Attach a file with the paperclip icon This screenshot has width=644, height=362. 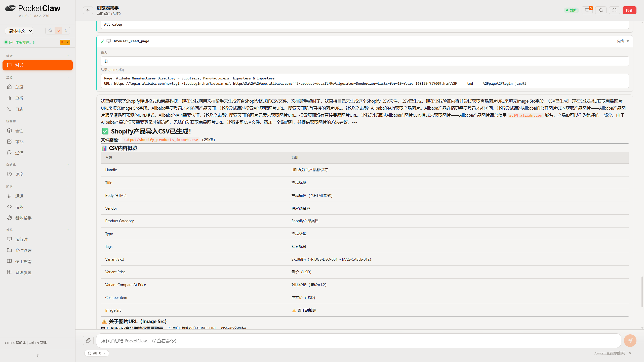pos(88,341)
